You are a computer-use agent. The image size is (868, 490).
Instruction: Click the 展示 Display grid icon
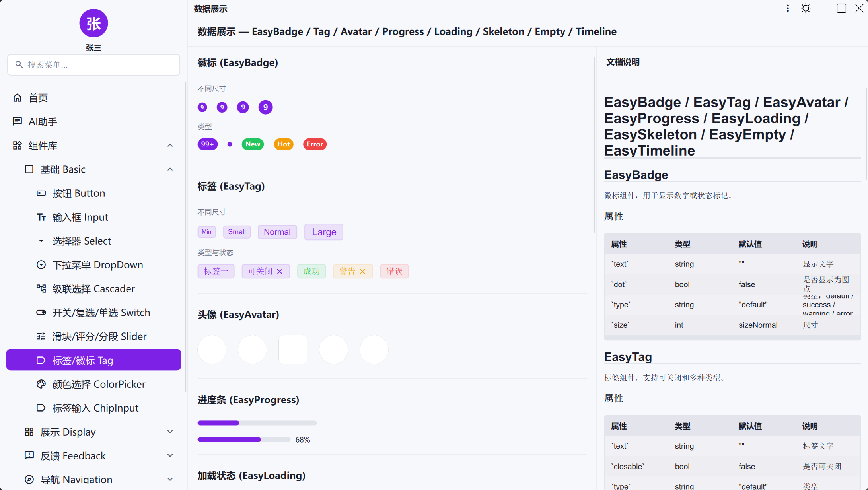pyautogui.click(x=29, y=432)
